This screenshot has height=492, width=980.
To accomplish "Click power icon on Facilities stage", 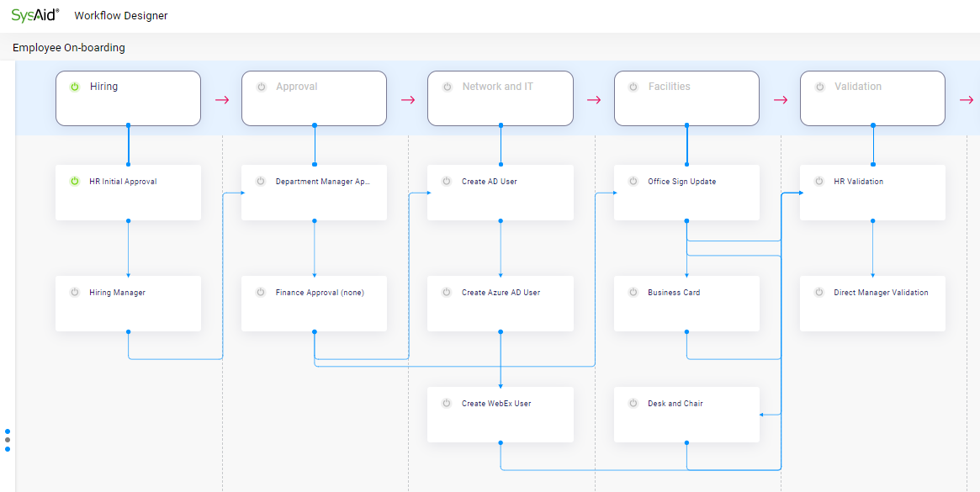I will click(x=633, y=87).
